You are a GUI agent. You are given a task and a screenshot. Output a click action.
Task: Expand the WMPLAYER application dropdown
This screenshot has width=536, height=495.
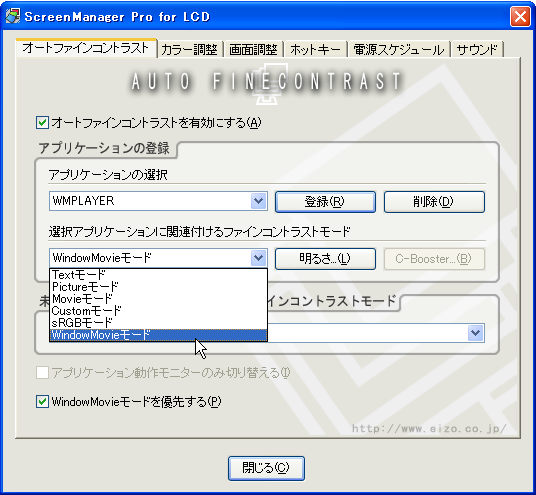click(258, 201)
